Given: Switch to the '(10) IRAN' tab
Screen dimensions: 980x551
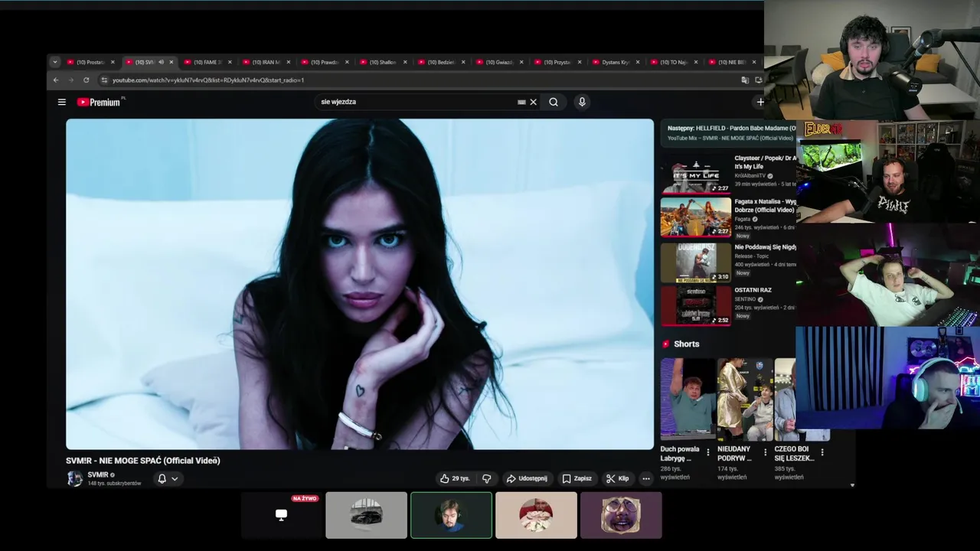Looking at the screenshot, I should click(266, 62).
